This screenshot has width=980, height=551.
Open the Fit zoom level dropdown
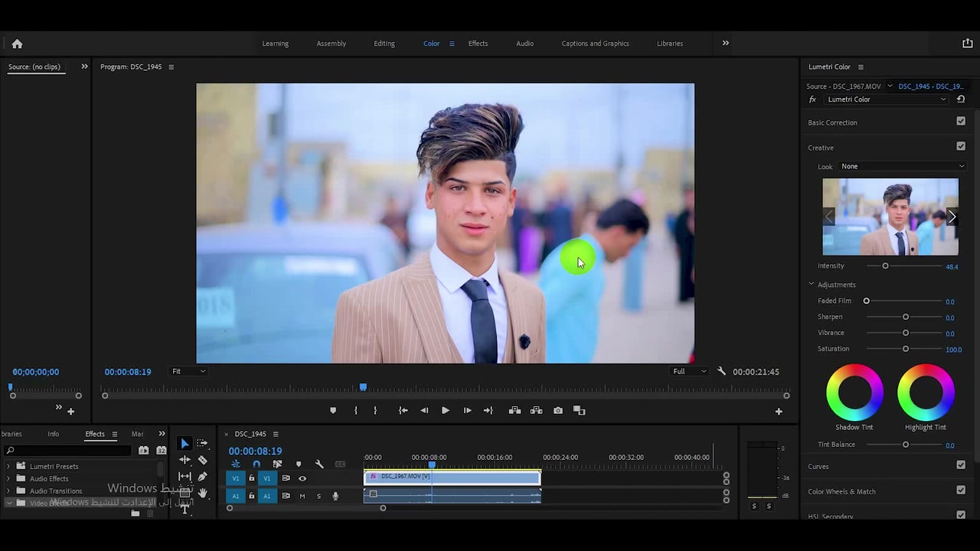tap(188, 371)
